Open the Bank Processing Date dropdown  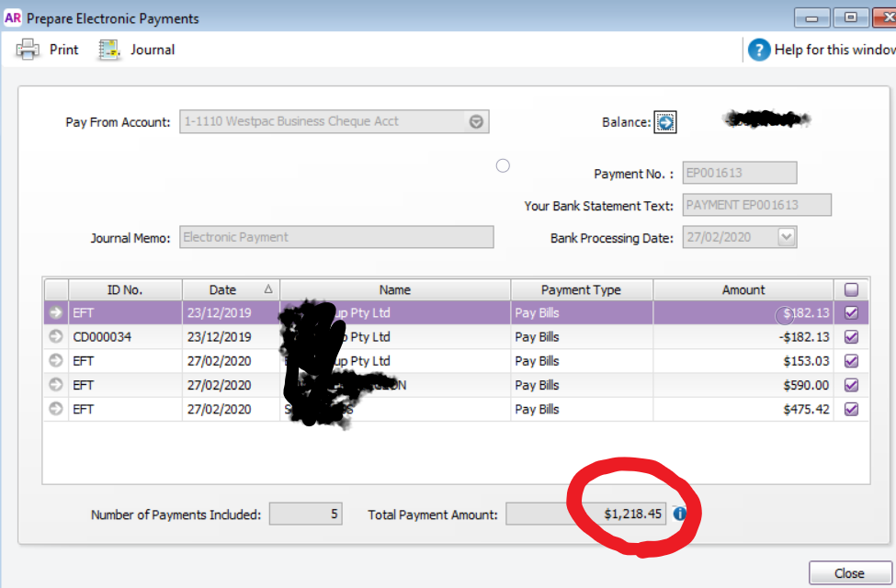pos(787,237)
